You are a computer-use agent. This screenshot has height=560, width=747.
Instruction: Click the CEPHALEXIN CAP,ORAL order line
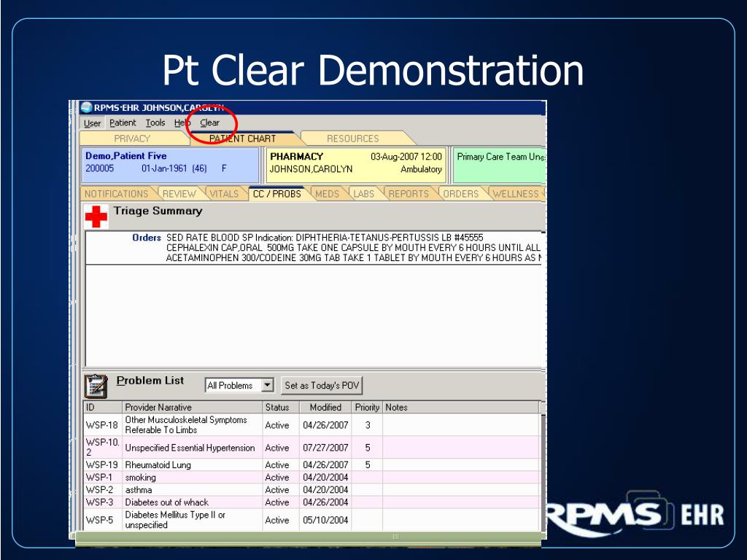point(353,248)
